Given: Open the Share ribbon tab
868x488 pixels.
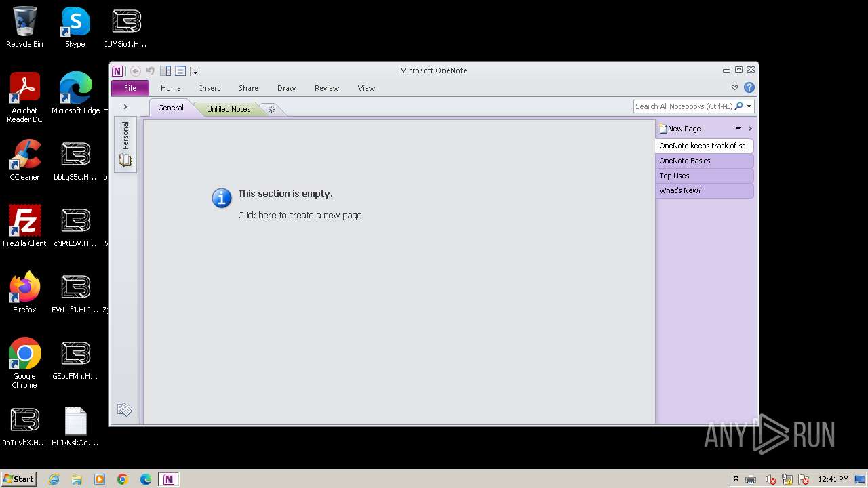Looking at the screenshot, I should (248, 88).
